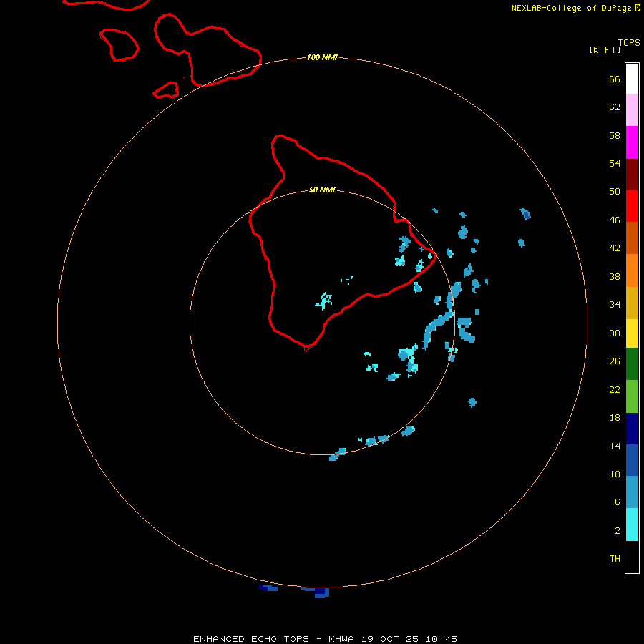This screenshot has height=644, width=644.
Task: Select the dark green legend band
Action: pos(632,364)
